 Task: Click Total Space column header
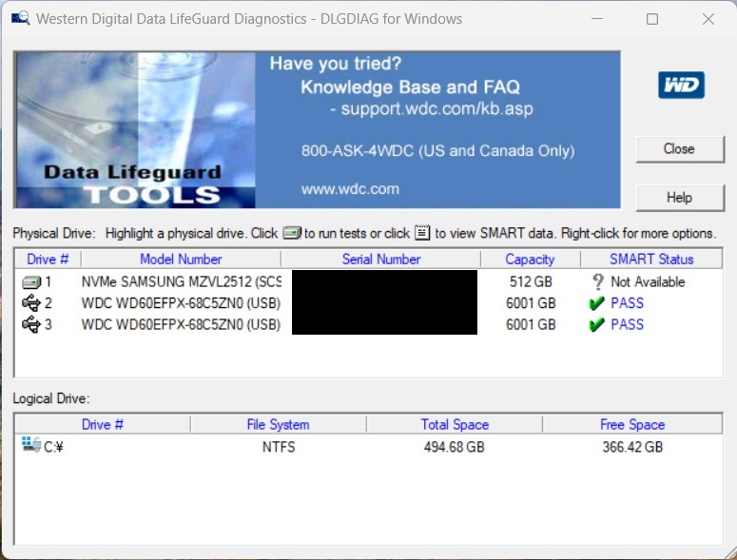455,424
